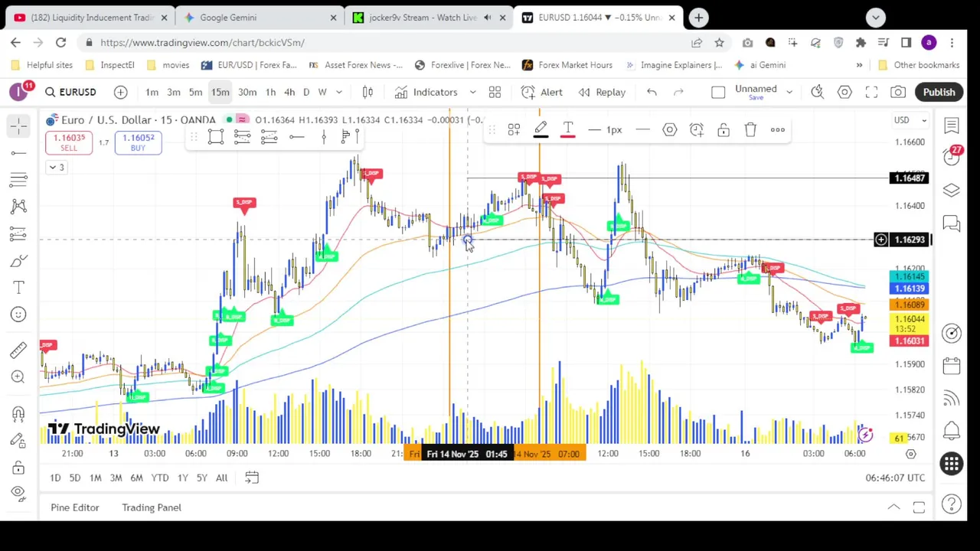The height and width of the screenshot is (551, 980).
Task: Open the go-to-date calendar icon
Action: tap(252, 478)
